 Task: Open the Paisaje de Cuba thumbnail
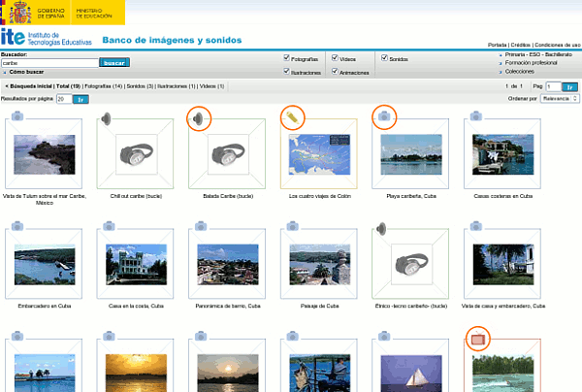point(319,264)
